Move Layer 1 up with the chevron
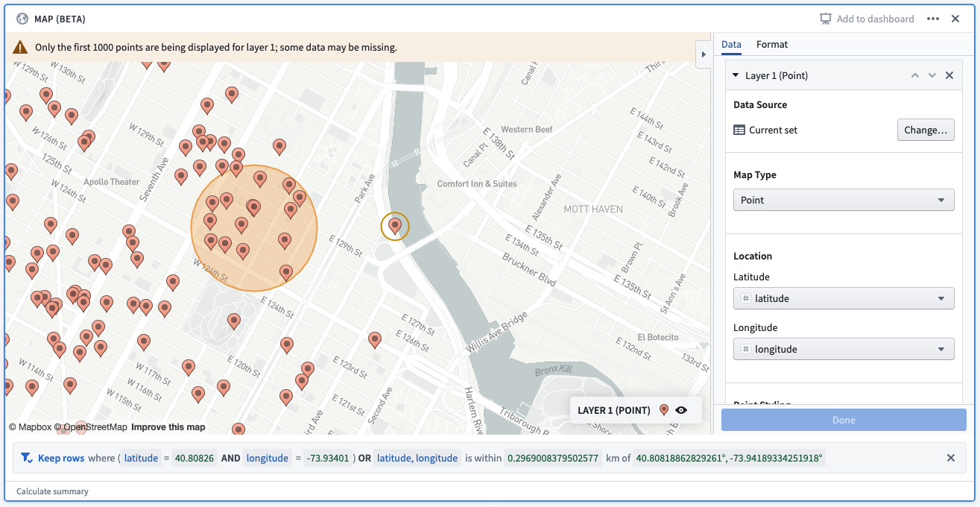 click(x=915, y=75)
